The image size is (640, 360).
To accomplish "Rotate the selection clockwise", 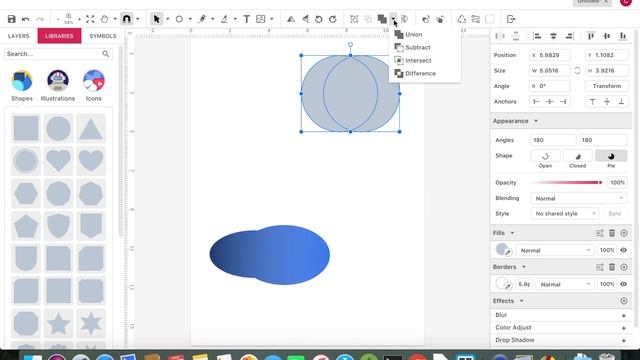I will (x=333, y=19).
